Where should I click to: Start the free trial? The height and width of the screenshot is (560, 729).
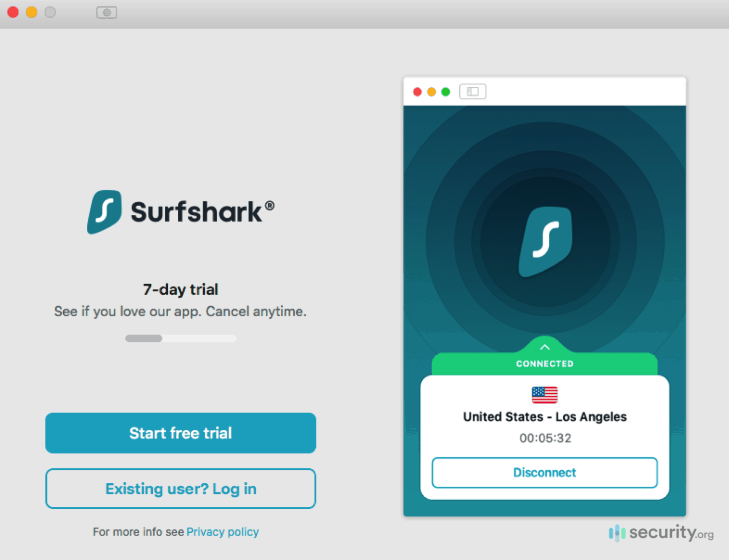pos(180,433)
